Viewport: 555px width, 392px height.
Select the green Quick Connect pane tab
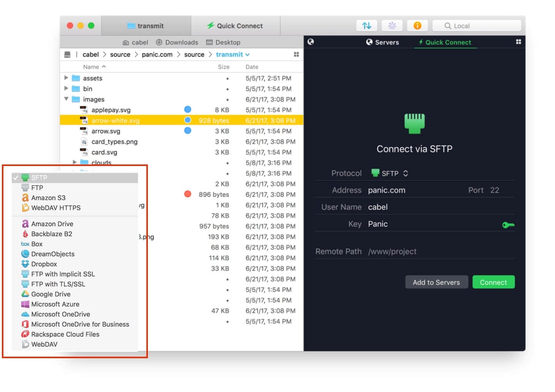(x=445, y=42)
